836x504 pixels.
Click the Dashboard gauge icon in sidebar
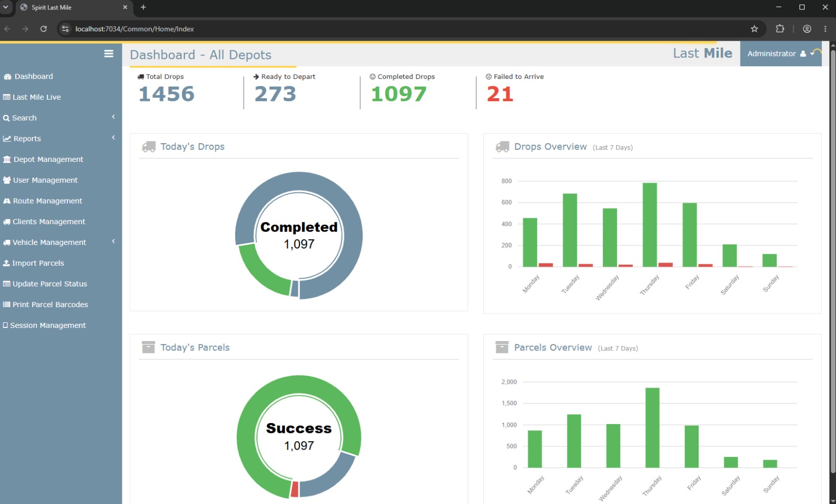[7, 77]
